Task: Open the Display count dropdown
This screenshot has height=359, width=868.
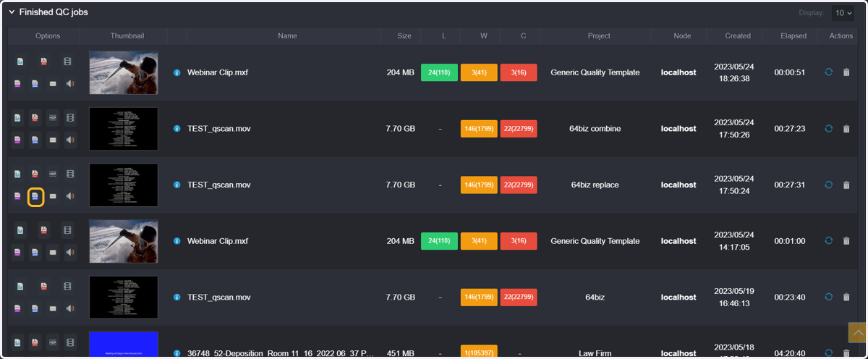Action: pyautogui.click(x=843, y=13)
